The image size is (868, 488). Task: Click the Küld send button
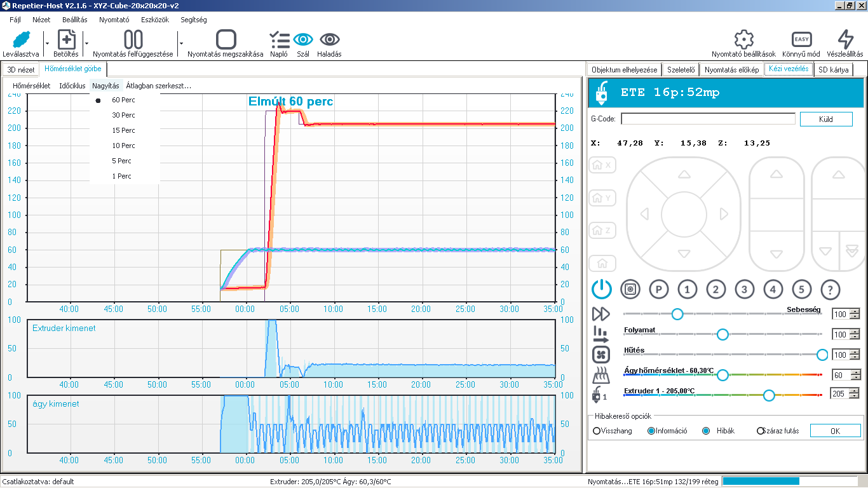825,119
